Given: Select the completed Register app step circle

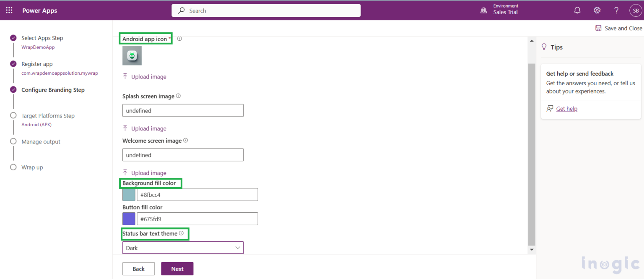Looking at the screenshot, I should (13, 64).
